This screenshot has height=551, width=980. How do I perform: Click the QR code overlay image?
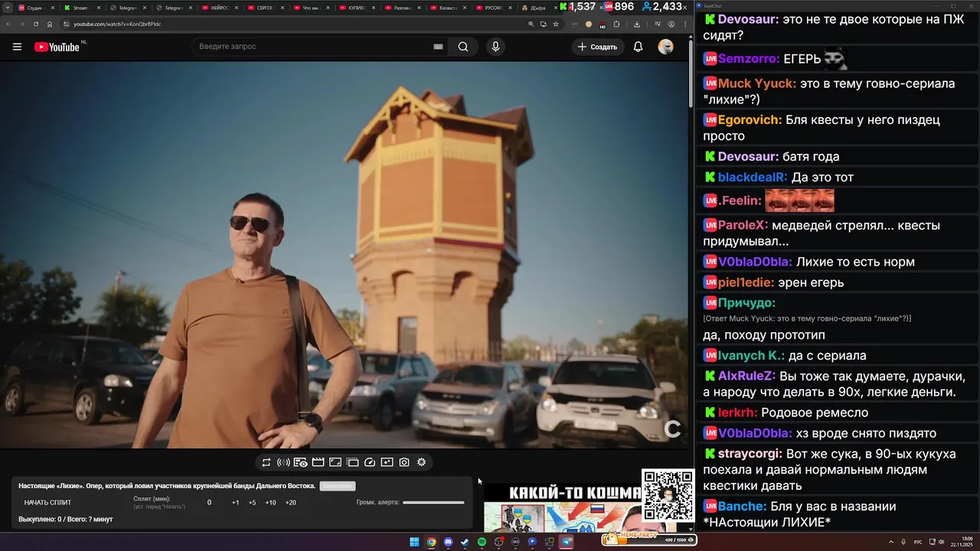click(x=668, y=495)
